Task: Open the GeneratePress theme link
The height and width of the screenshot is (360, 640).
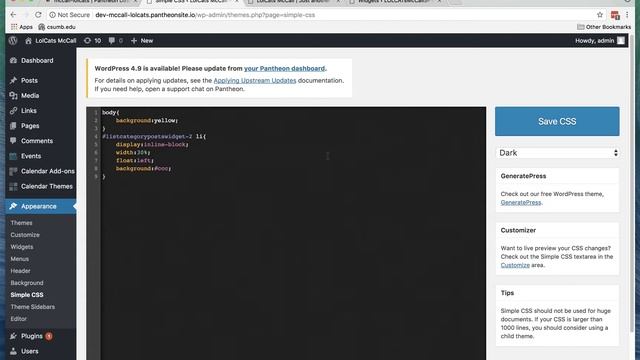Action: [x=521, y=202]
